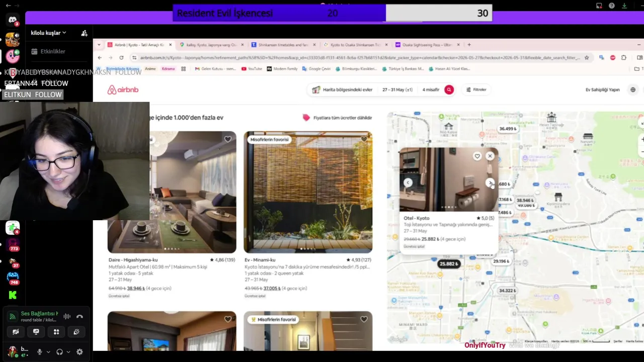The width and height of the screenshot is (644, 362).
Task: Turn on camera in voice panel
Action: click(x=16, y=332)
